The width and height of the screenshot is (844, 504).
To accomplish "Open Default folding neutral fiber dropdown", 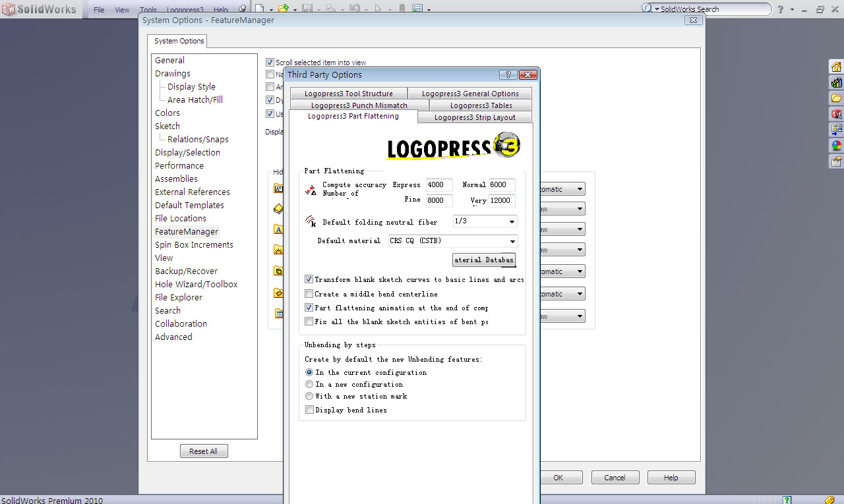I will click(485, 221).
